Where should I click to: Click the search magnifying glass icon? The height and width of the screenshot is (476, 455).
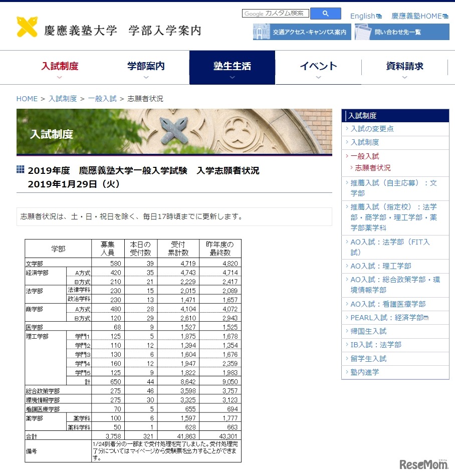pos(326,13)
